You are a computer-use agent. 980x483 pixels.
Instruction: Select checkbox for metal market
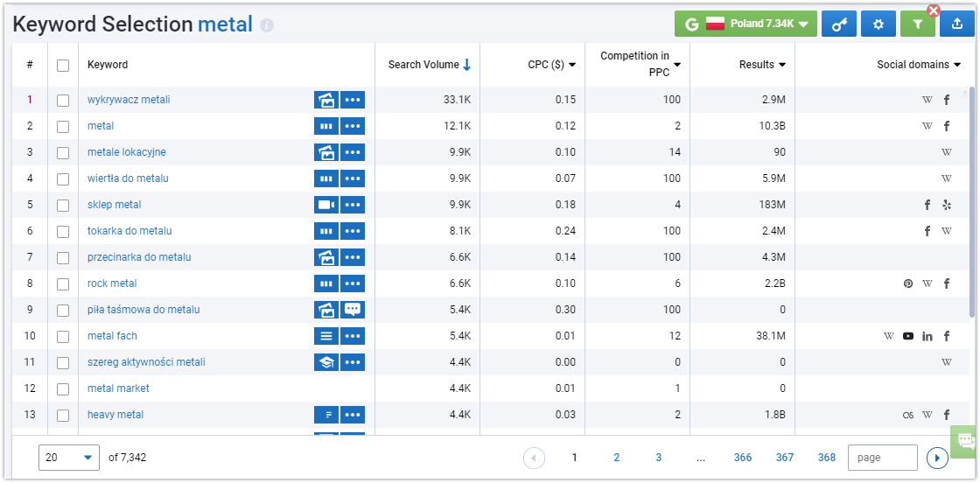63,388
